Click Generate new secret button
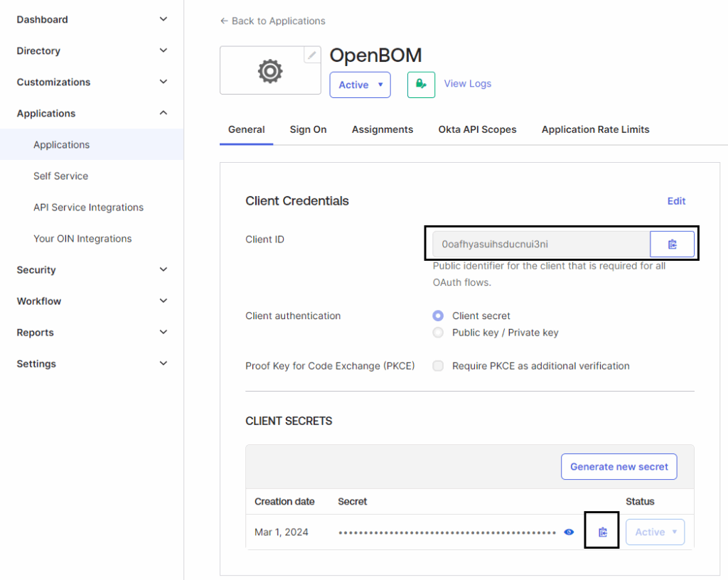The height and width of the screenshot is (580, 728). tap(619, 467)
